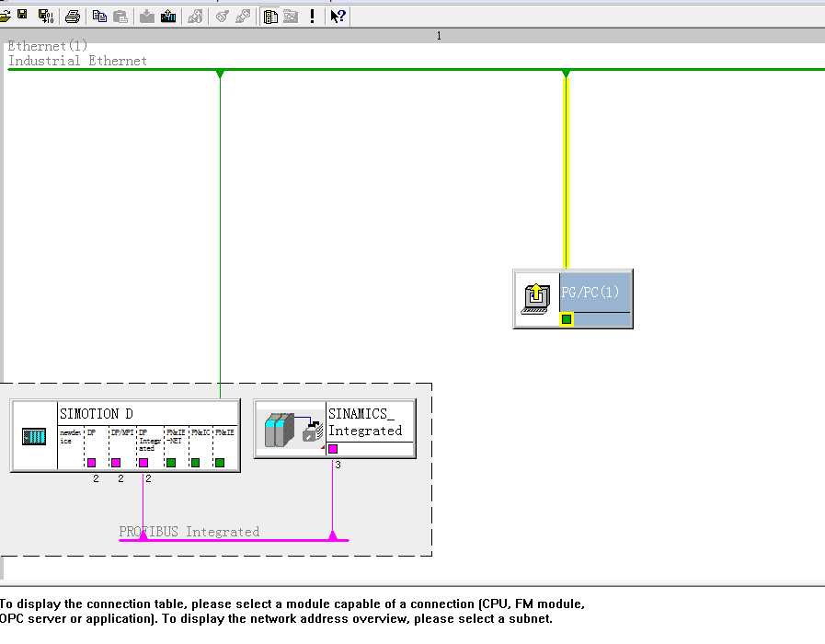Click the greyed Paste icon

120,17
